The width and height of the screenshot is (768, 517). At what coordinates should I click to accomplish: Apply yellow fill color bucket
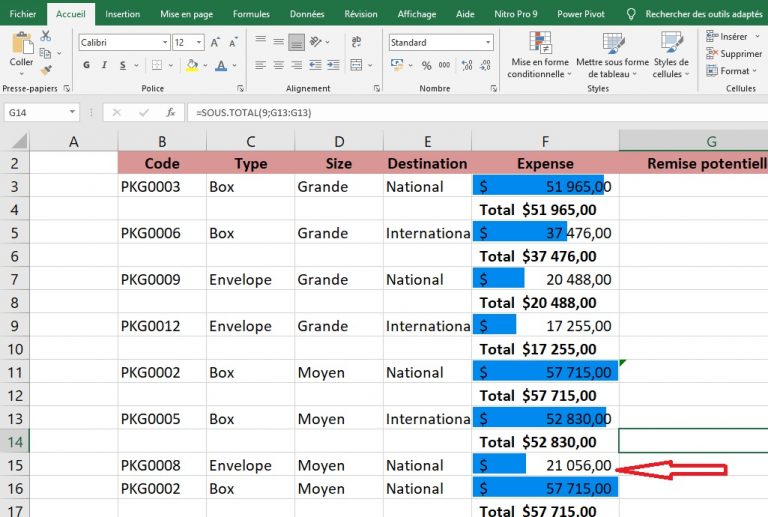(192, 65)
